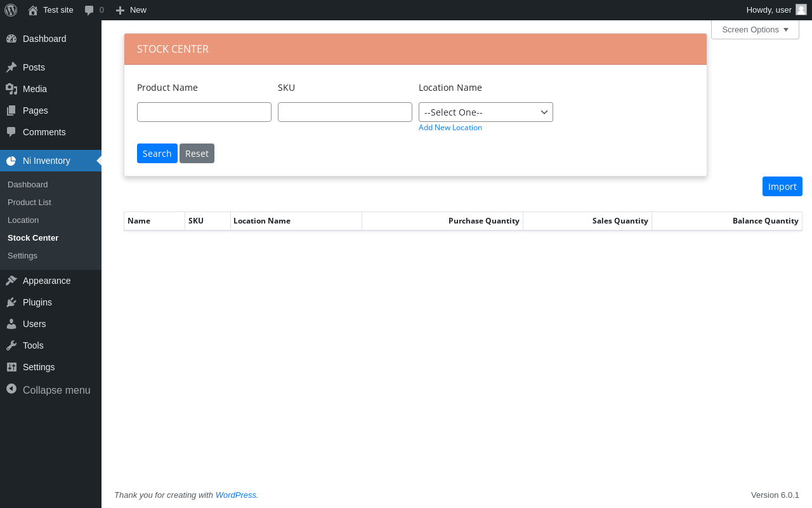
Task: Open Appearance menu label
Action: point(47,281)
